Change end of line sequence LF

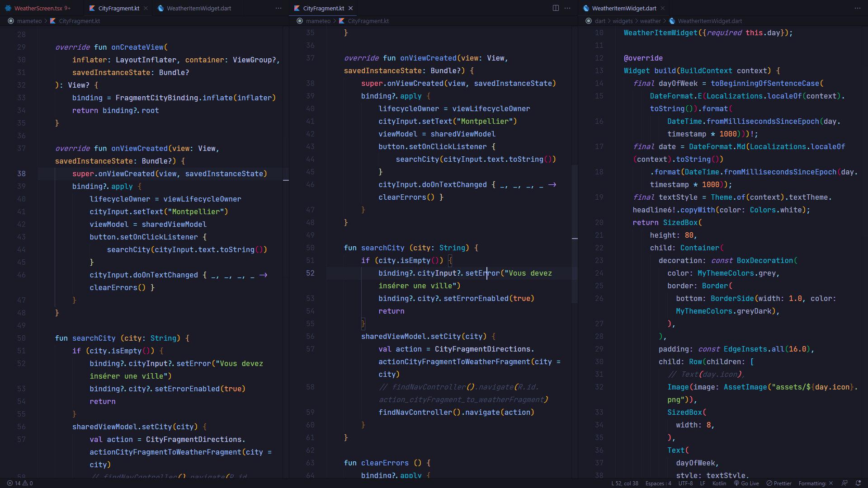(x=703, y=483)
